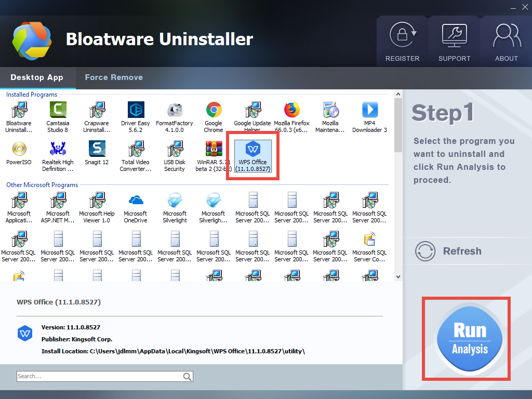Image resolution: width=532 pixels, height=399 pixels.
Task: Select the PowerISO program icon
Action: (x=19, y=153)
